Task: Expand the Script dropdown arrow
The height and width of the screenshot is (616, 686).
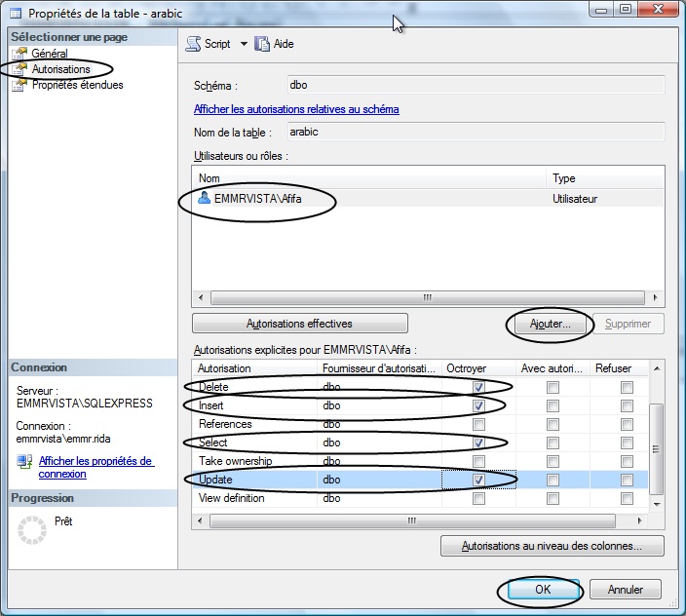Action: point(244,44)
